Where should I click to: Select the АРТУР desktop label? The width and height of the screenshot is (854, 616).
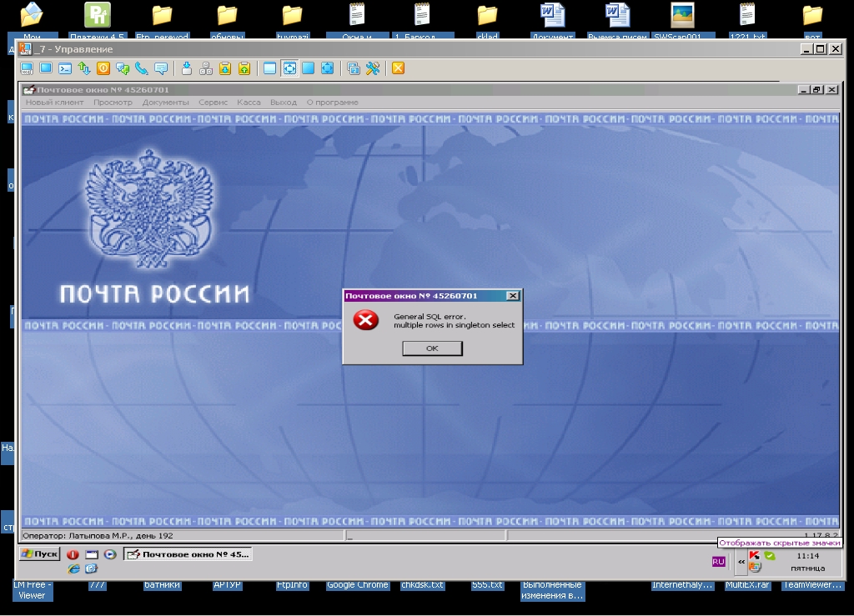[x=227, y=585]
